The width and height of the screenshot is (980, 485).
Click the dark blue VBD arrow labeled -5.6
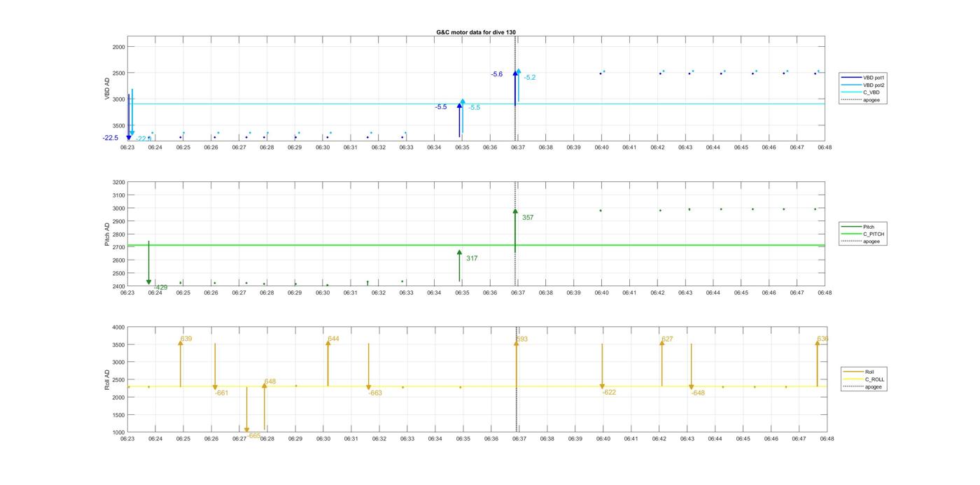click(x=515, y=88)
